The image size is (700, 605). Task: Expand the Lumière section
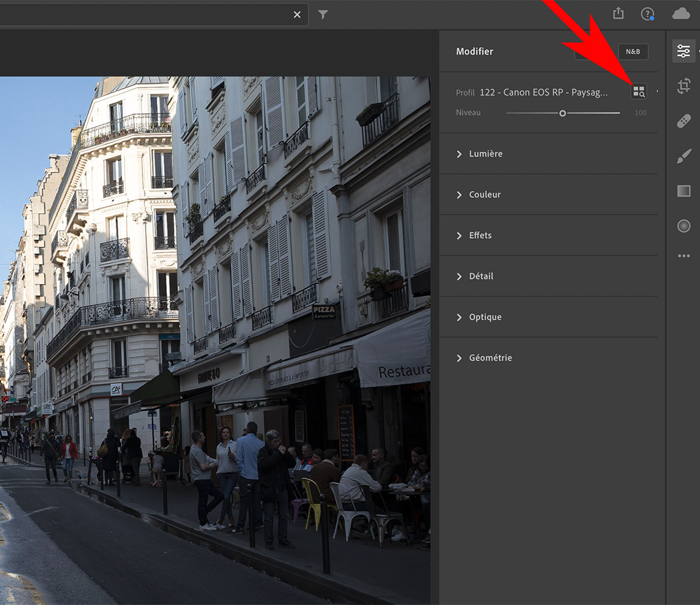pyautogui.click(x=486, y=153)
